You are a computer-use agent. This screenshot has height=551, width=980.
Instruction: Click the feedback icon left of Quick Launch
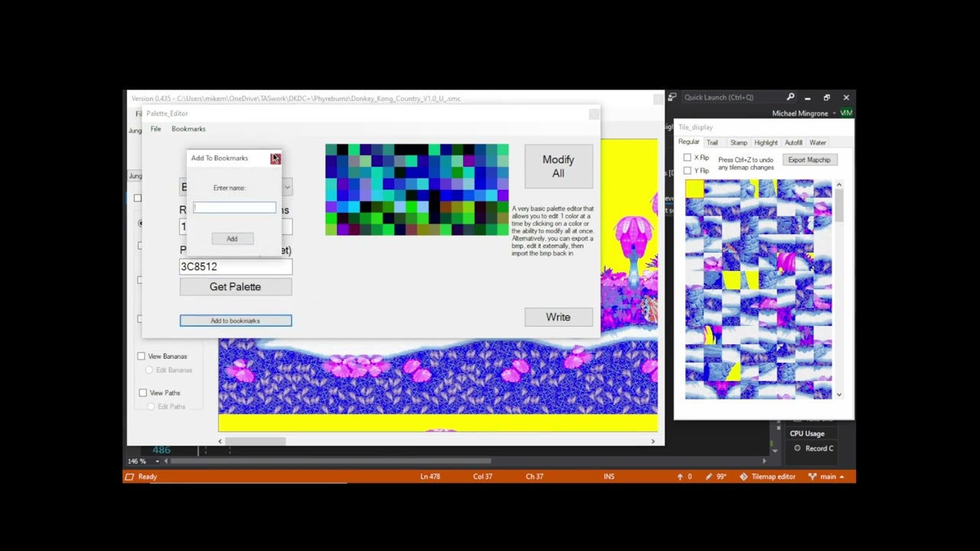point(672,97)
